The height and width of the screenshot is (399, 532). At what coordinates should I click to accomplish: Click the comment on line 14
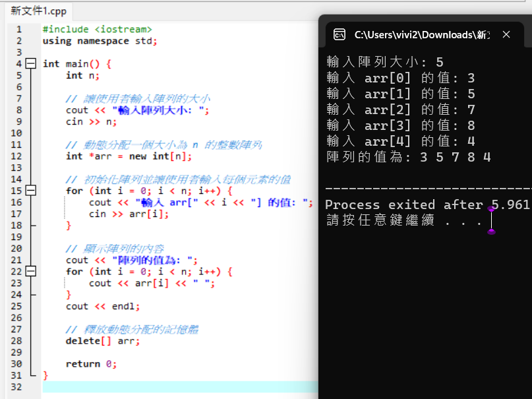click(179, 179)
